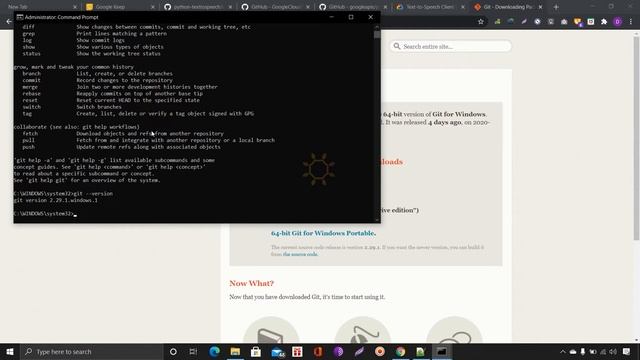
Task: Open the source code link
Action: tap(300, 254)
